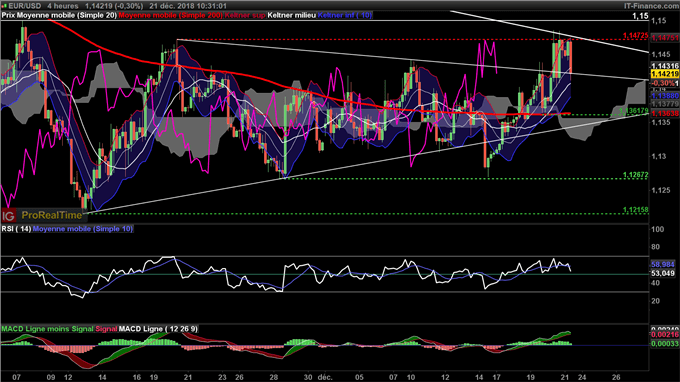Click the RSI value 53,049 tag

[663, 273]
